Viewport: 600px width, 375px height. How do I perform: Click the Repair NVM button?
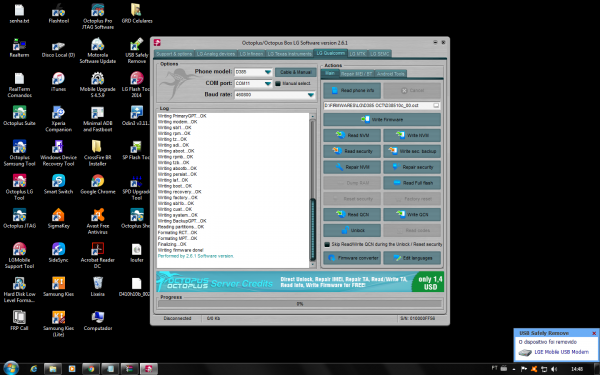pos(352,167)
